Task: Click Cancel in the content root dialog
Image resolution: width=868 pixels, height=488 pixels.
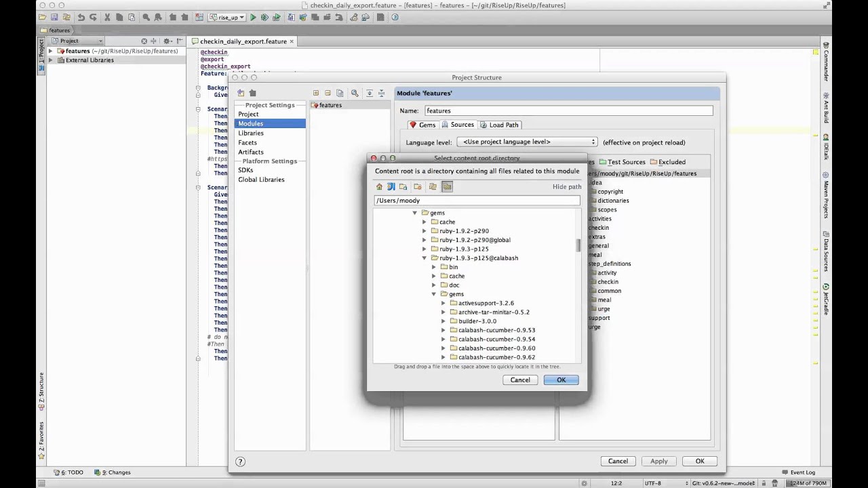Action: point(520,380)
